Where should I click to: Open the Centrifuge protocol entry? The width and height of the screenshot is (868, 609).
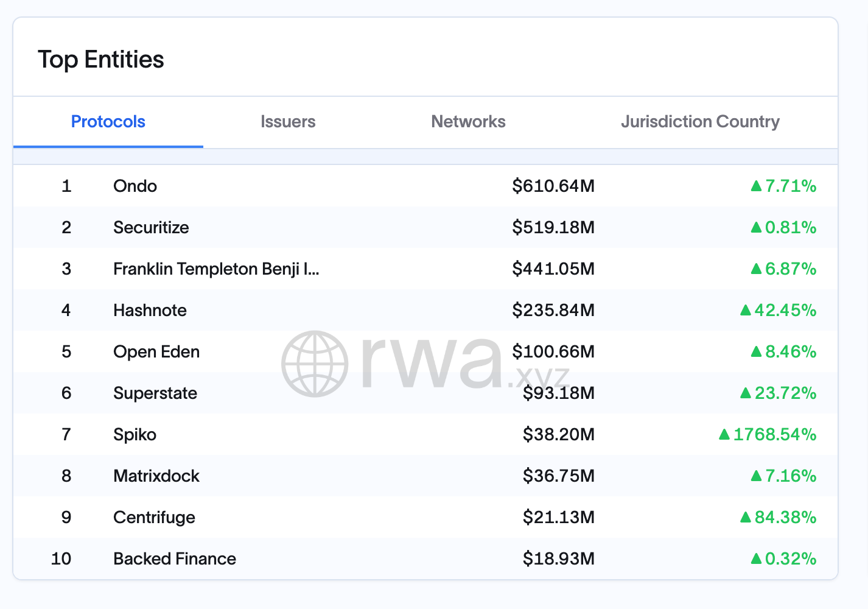coord(154,518)
